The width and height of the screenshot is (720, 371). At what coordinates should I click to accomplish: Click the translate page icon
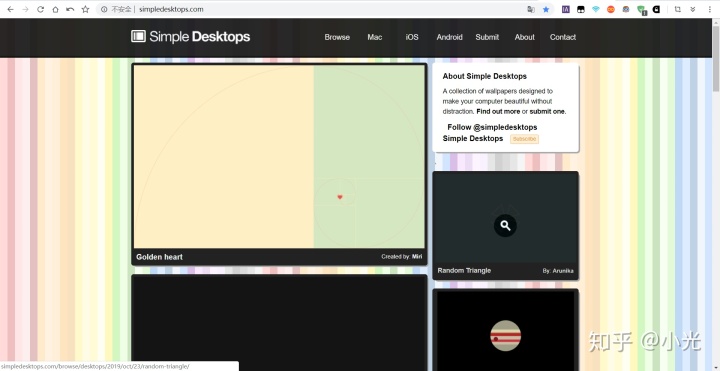(x=531, y=9)
